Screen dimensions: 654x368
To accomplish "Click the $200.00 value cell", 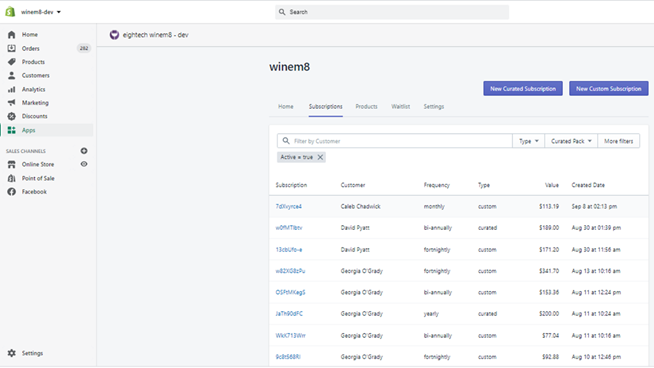I will [549, 314].
